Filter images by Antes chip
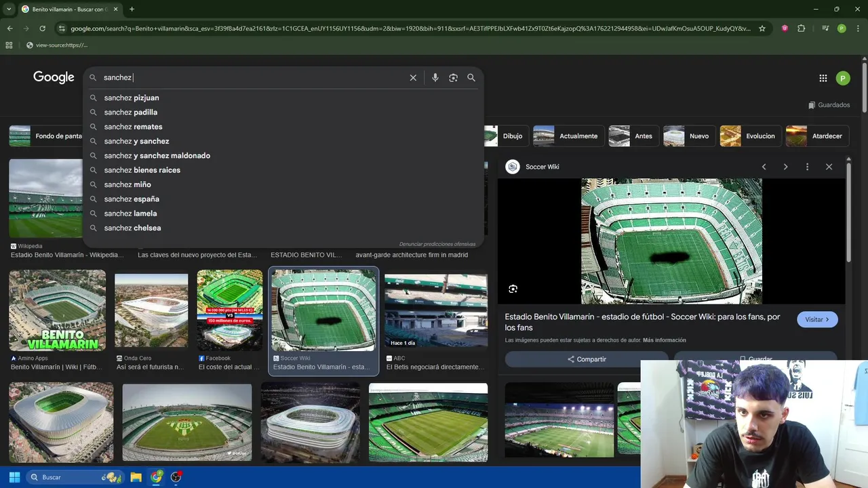This screenshot has height=488, width=868. point(633,136)
